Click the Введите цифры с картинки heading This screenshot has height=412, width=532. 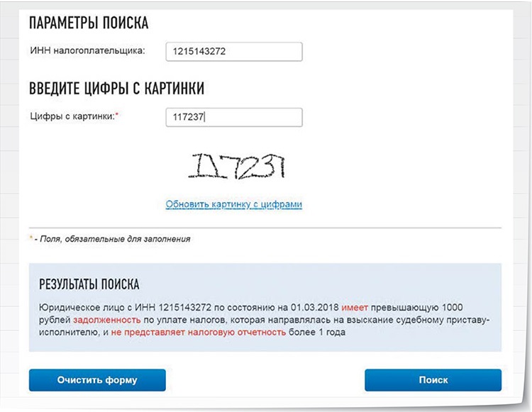117,89
